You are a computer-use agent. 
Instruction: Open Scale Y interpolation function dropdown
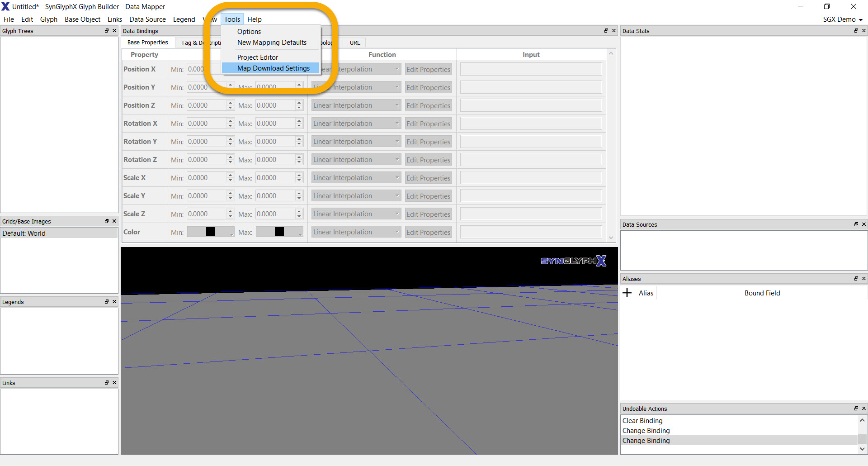[356, 196]
